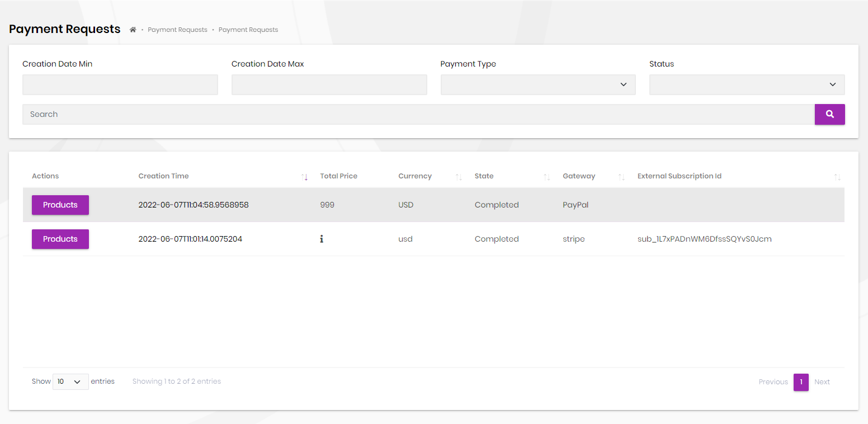The height and width of the screenshot is (424, 868).
Task: Select timestamp 2022-06-07T11:01:14.0075204
Action: coord(190,239)
